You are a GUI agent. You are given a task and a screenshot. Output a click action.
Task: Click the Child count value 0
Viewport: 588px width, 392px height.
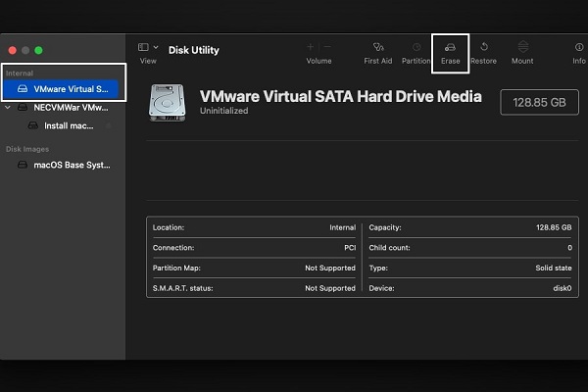pyautogui.click(x=569, y=248)
